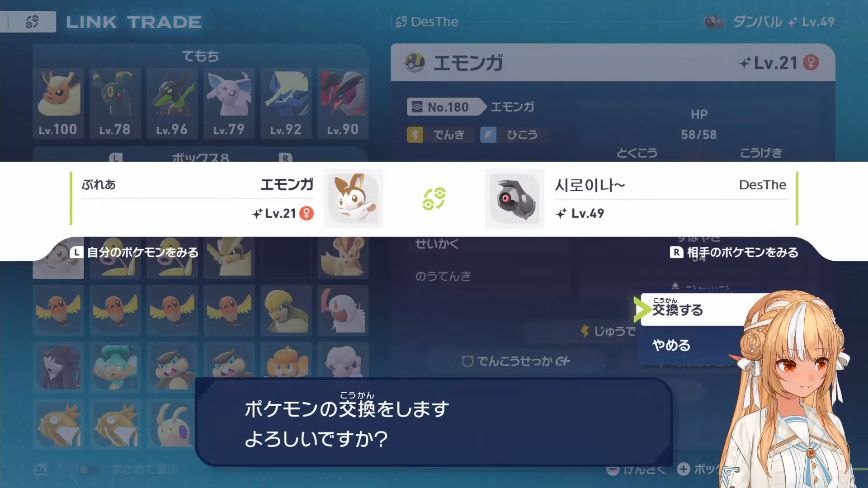Select the Umbreon Lv.78 party slot

click(x=115, y=103)
